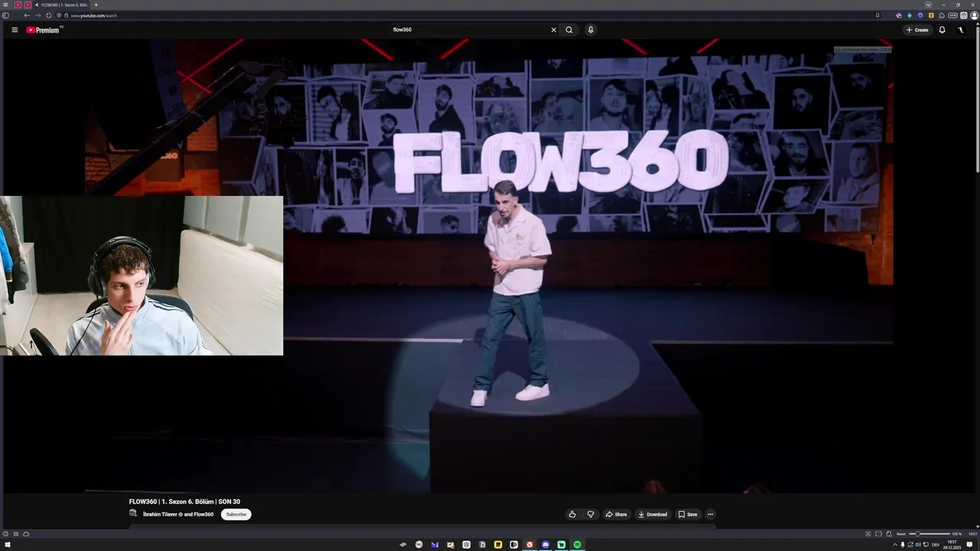Toggle the browser sidebar panel
The width and height of the screenshot is (980, 551).
[5, 15]
